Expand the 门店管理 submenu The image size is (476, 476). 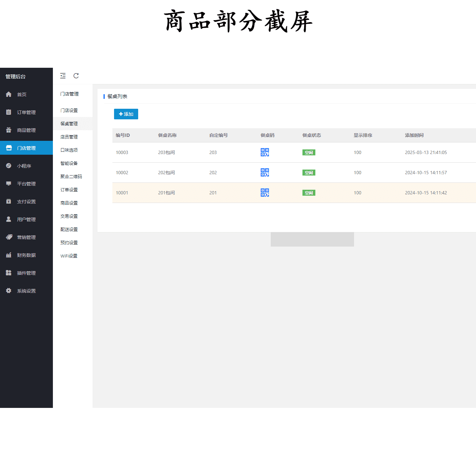(69, 94)
